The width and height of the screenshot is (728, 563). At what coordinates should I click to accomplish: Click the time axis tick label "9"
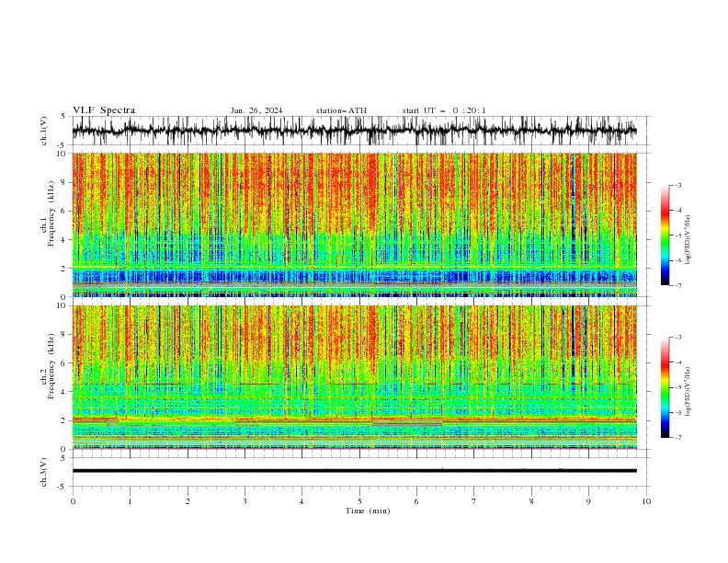pos(588,501)
